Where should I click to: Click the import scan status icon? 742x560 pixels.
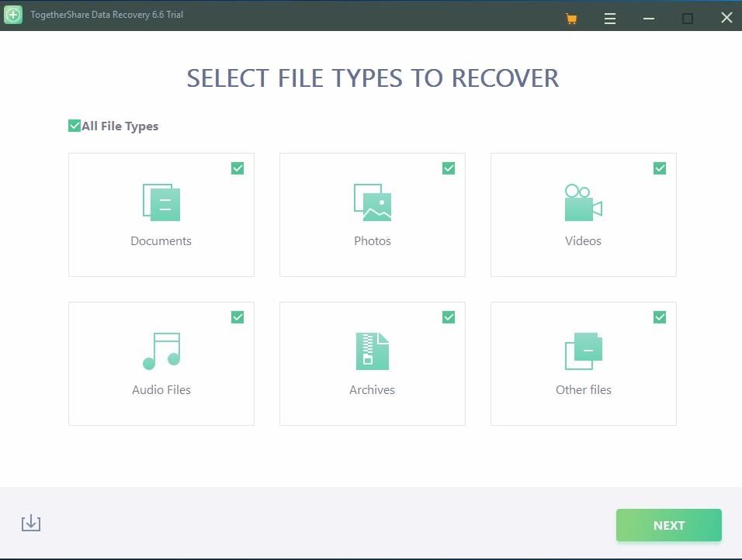31,524
